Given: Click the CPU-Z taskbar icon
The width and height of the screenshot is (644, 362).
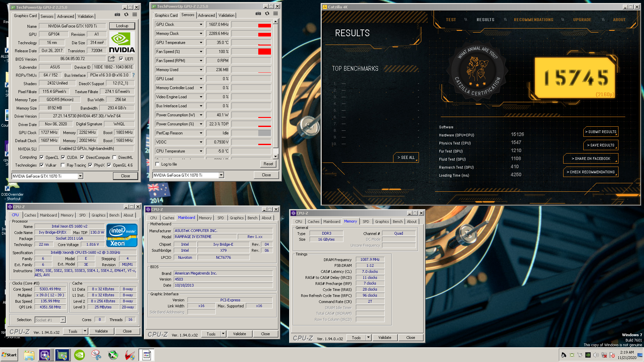Looking at the screenshot, I should [45, 355].
